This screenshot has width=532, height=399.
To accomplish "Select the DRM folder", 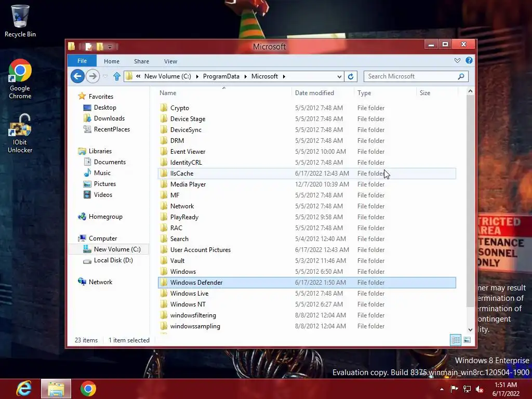I will click(307, 140).
